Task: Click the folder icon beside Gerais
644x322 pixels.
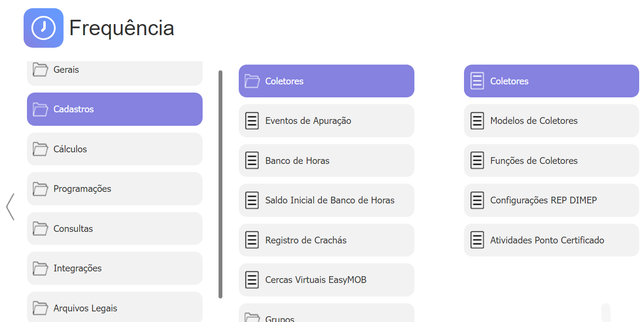Action: coord(40,69)
